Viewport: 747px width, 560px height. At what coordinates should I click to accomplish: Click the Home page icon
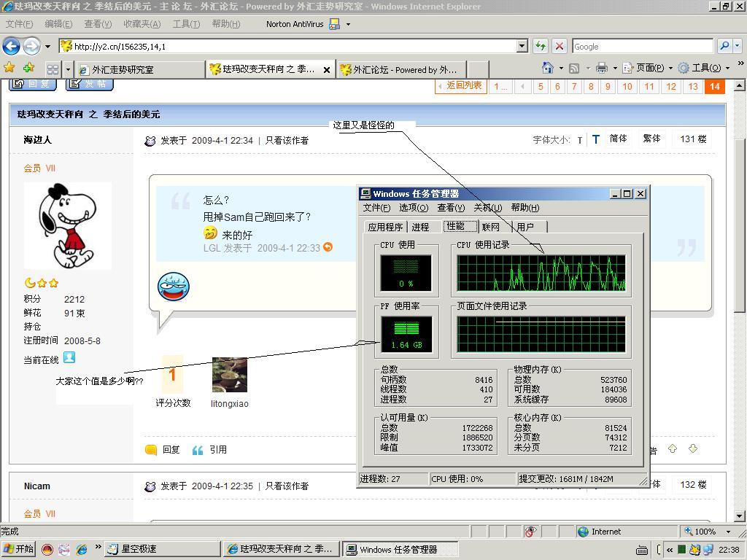pos(547,68)
